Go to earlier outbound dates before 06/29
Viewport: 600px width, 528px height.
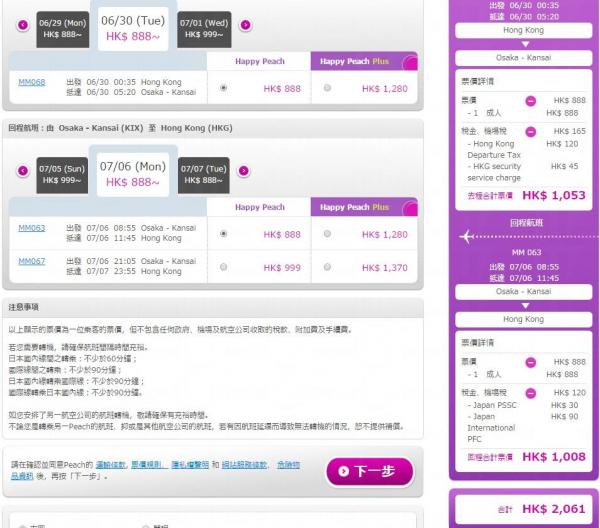pyautogui.click(x=23, y=25)
